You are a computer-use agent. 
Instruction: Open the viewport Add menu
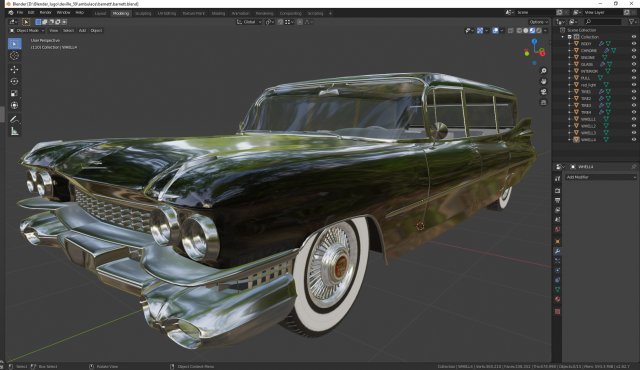pos(82,31)
